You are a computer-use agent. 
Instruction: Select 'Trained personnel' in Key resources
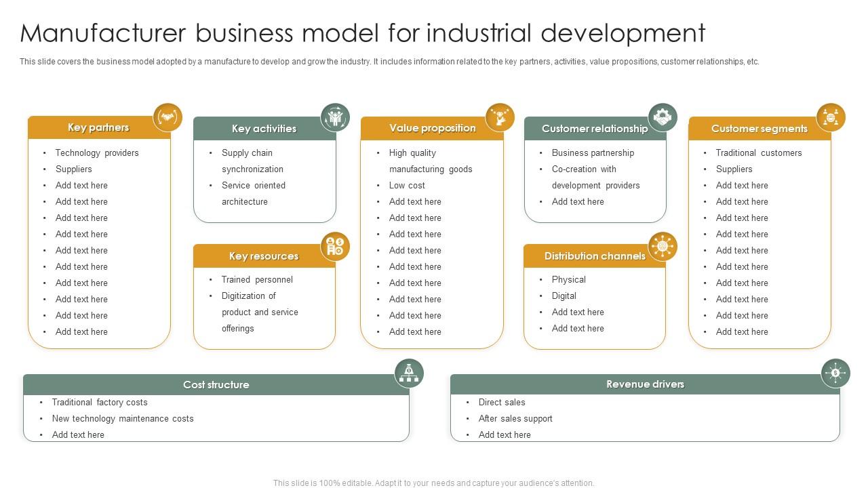coord(257,280)
